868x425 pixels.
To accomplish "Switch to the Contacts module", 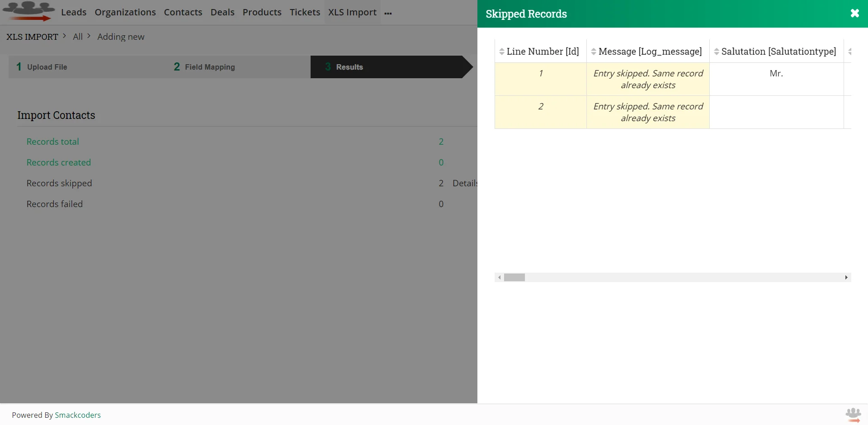I will pos(183,12).
